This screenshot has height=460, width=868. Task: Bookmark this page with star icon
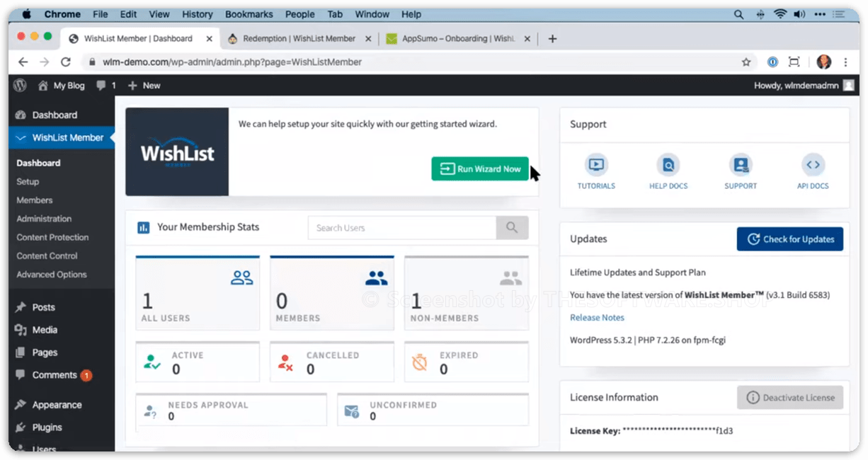coord(746,62)
